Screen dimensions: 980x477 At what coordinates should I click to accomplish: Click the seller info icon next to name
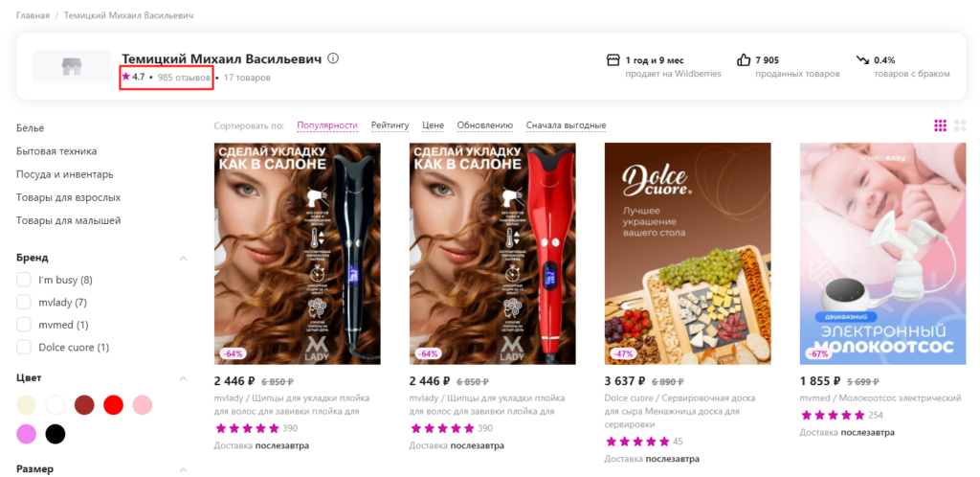[x=333, y=58]
